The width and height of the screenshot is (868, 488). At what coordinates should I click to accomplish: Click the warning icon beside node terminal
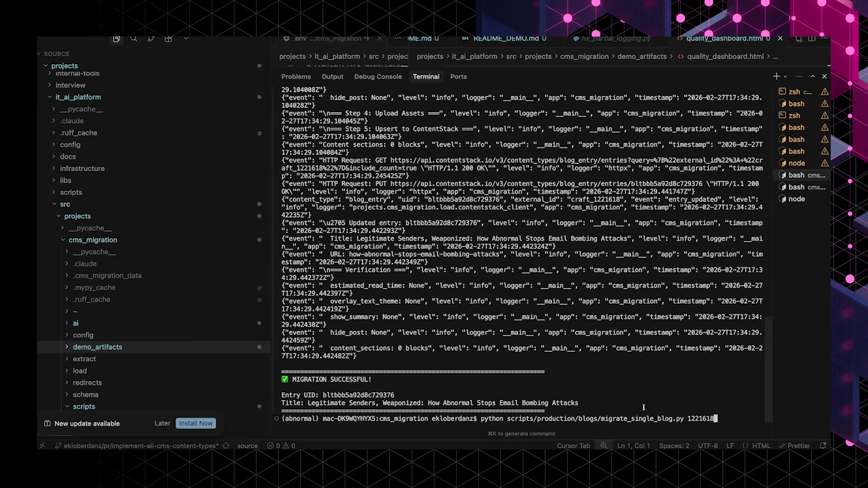(825, 163)
